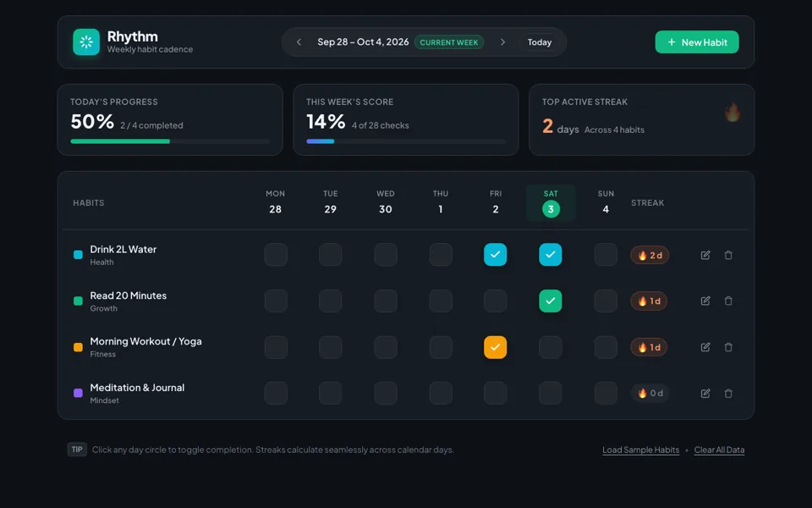Click the flame icon in Top Active Streak
This screenshot has width=812, height=508.
(x=732, y=112)
